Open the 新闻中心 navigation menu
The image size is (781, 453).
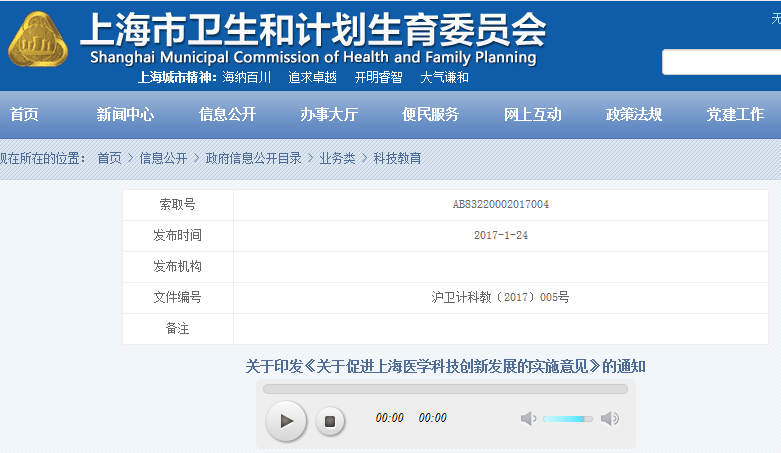coord(125,115)
